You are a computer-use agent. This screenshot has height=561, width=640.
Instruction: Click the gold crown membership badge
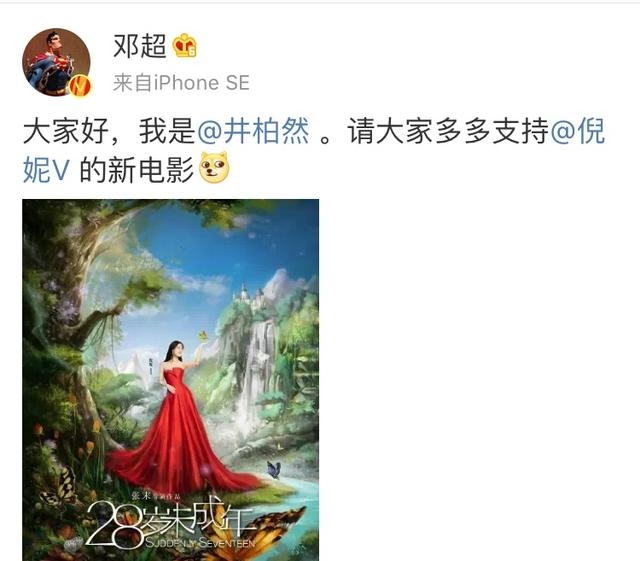pyautogui.click(x=184, y=45)
